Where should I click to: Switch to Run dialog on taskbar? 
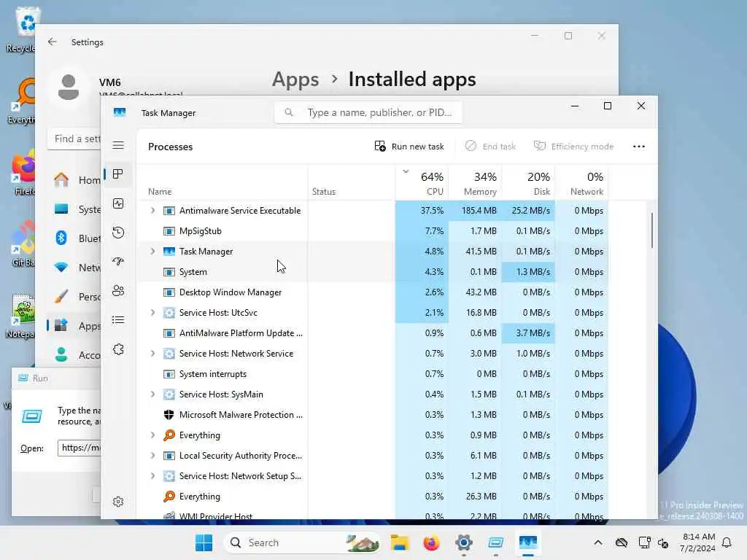(496, 542)
